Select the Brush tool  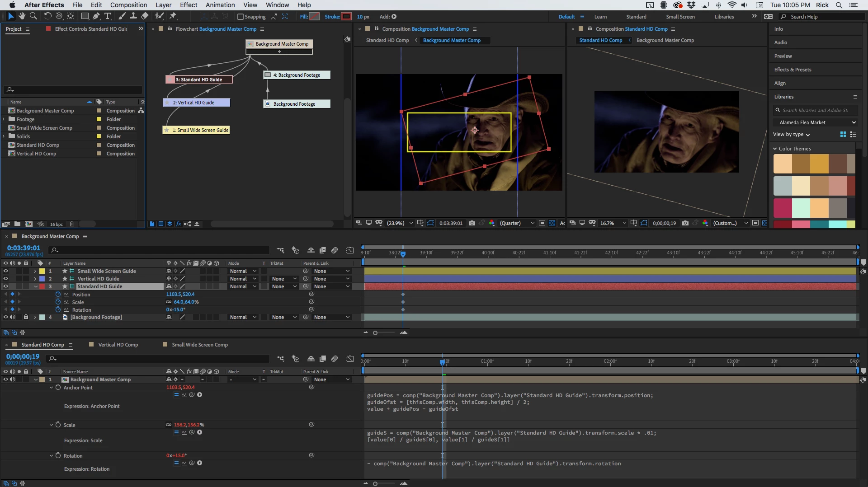(122, 16)
